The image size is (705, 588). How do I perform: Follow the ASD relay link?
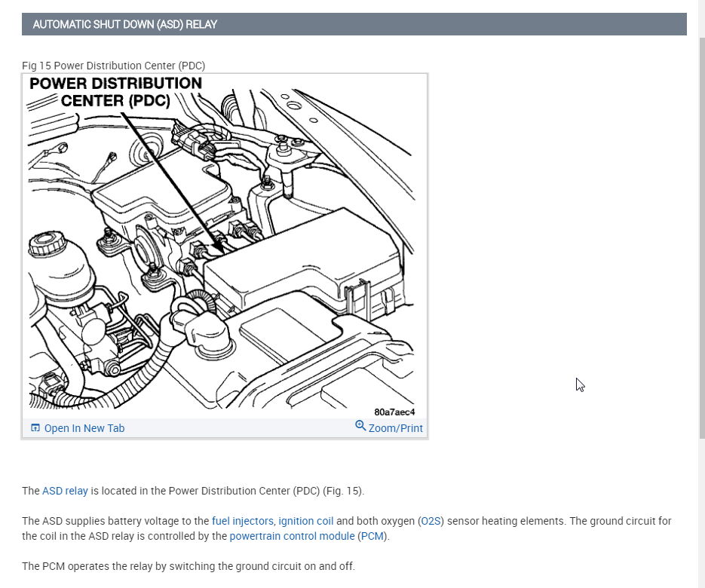coord(65,491)
